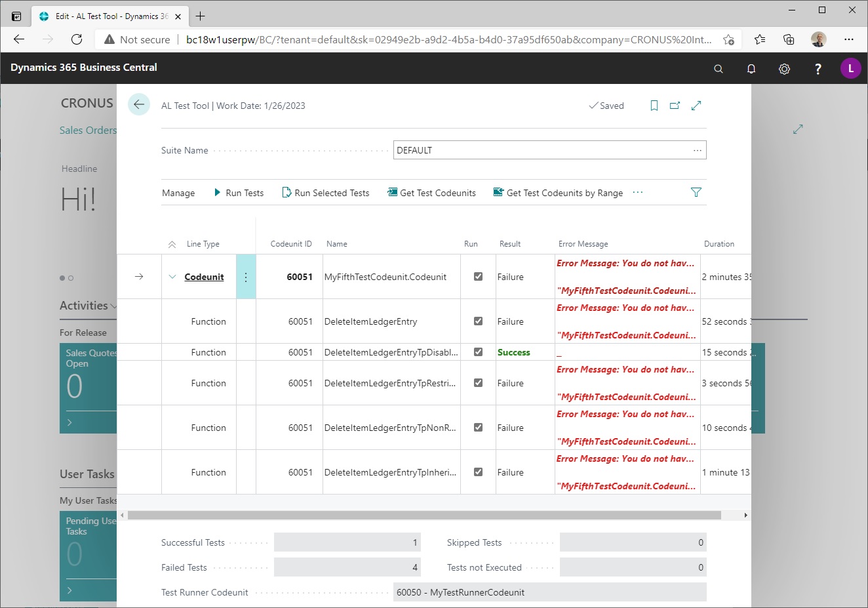Click browser refresh button

coord(77,39)
